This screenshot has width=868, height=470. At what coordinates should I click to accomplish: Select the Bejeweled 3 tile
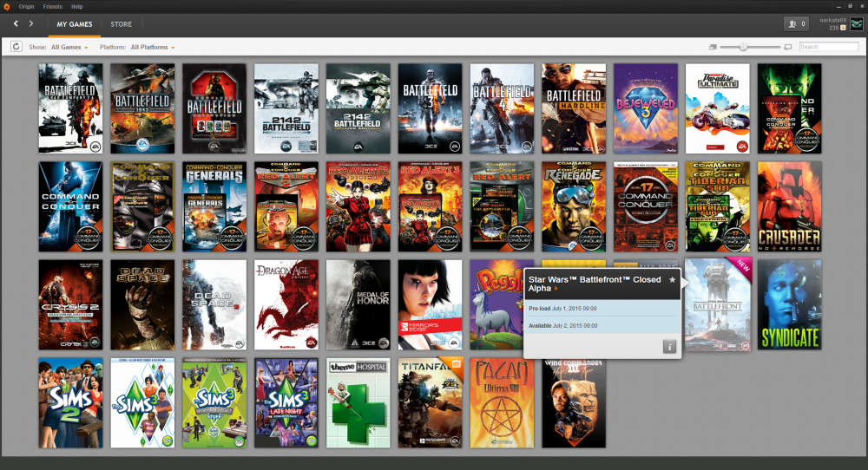(646, 108)
